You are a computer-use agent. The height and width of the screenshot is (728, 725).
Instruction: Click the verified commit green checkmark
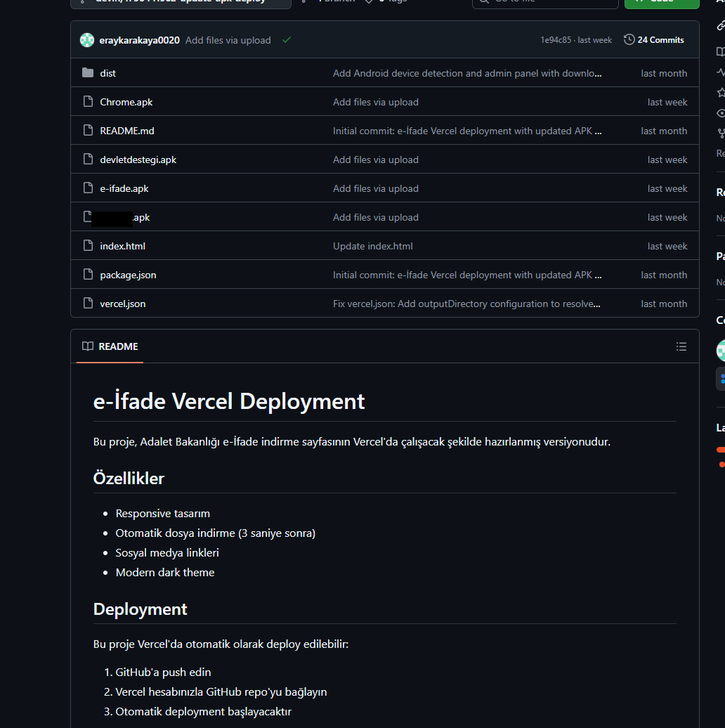coord(286,40)
